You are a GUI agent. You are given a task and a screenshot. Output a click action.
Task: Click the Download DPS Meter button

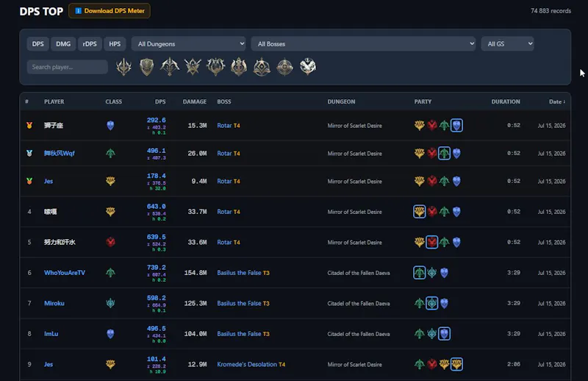click(x=110, y=11)
